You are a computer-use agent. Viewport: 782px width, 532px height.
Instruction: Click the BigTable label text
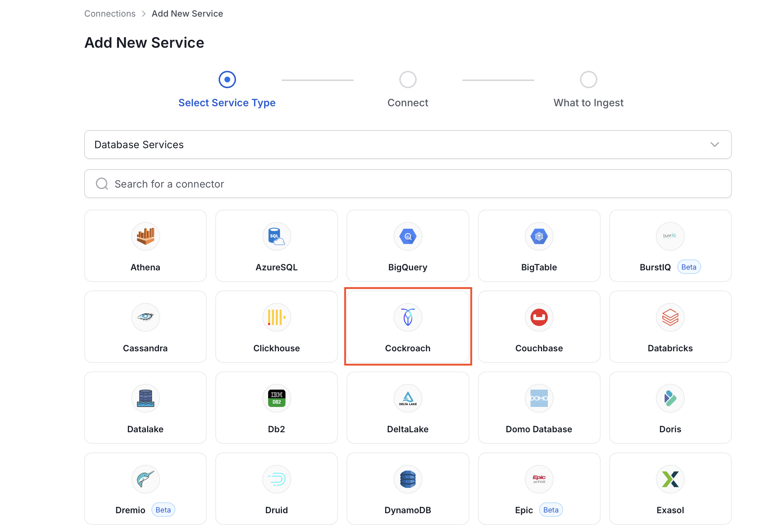click(539, 267)
